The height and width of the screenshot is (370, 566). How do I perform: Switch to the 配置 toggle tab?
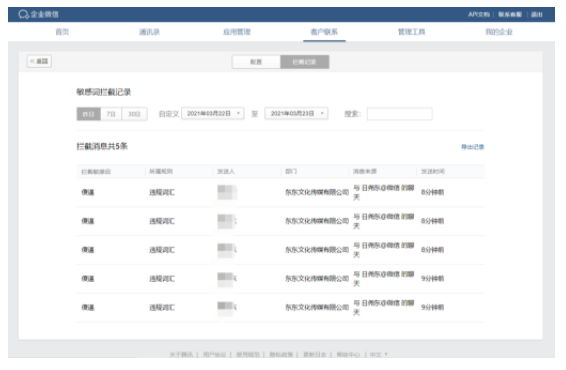click(256, 62)
